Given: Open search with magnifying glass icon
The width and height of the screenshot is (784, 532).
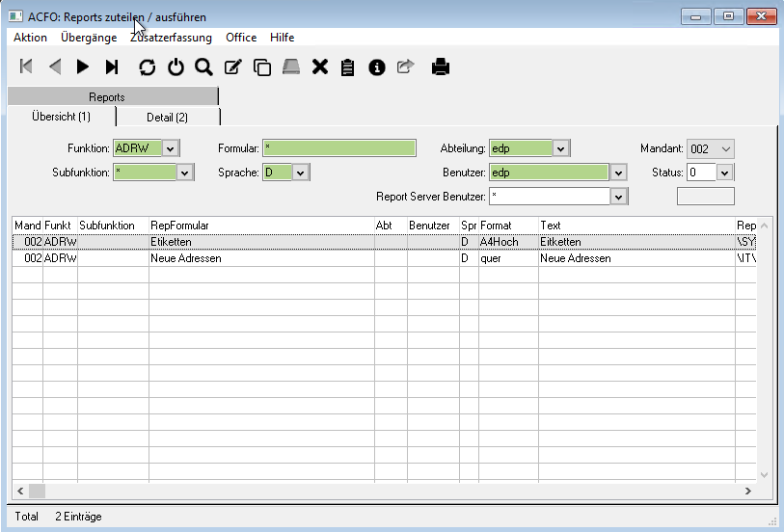Looking at the screenshot, I should pyautogui.click(x=203, y=66).
